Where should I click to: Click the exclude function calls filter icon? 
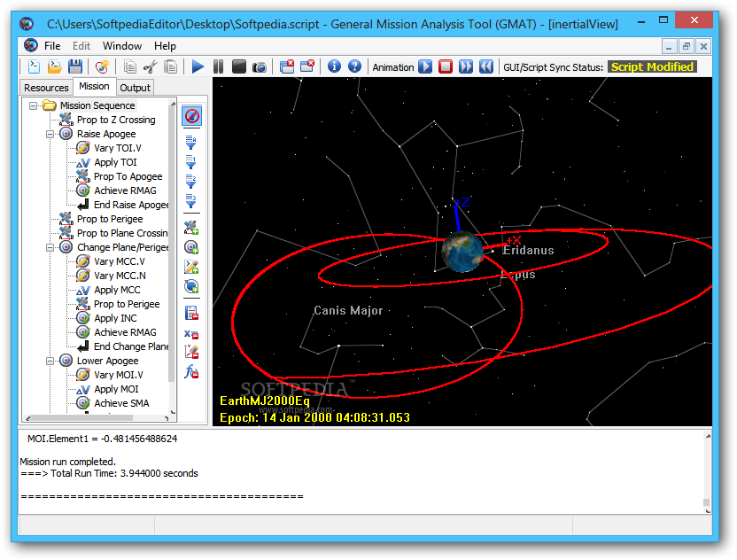pos(191,372)
